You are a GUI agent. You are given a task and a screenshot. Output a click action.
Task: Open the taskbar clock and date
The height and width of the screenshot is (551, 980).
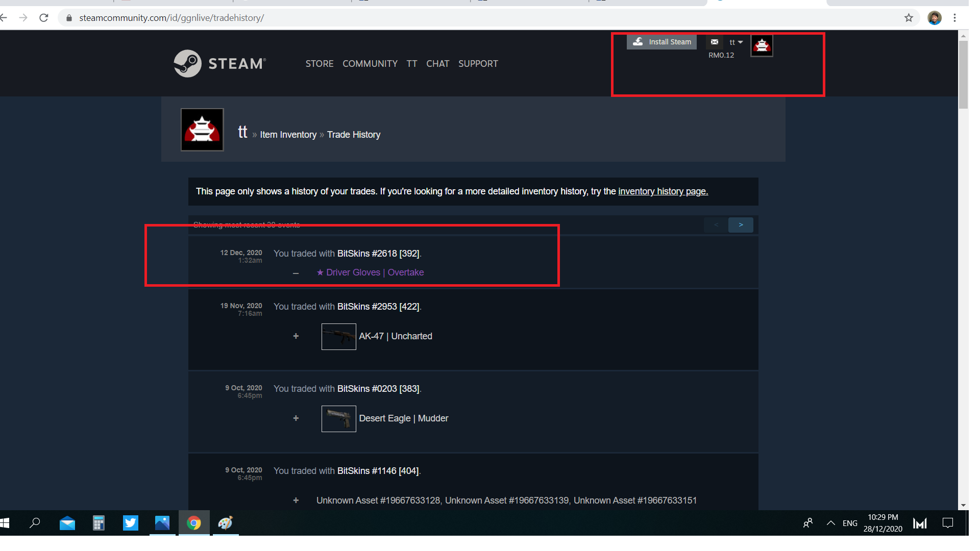(883, 523)
